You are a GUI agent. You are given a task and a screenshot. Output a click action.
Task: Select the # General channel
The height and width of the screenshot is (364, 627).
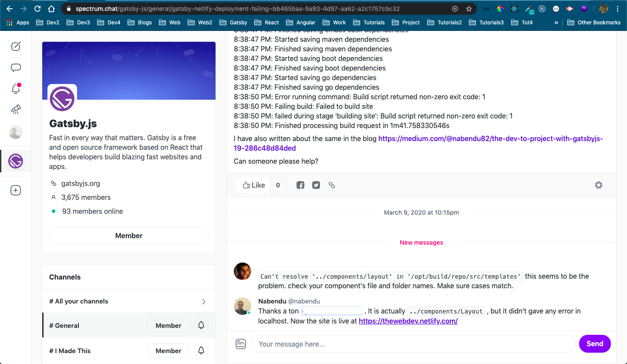pos(129,325)
